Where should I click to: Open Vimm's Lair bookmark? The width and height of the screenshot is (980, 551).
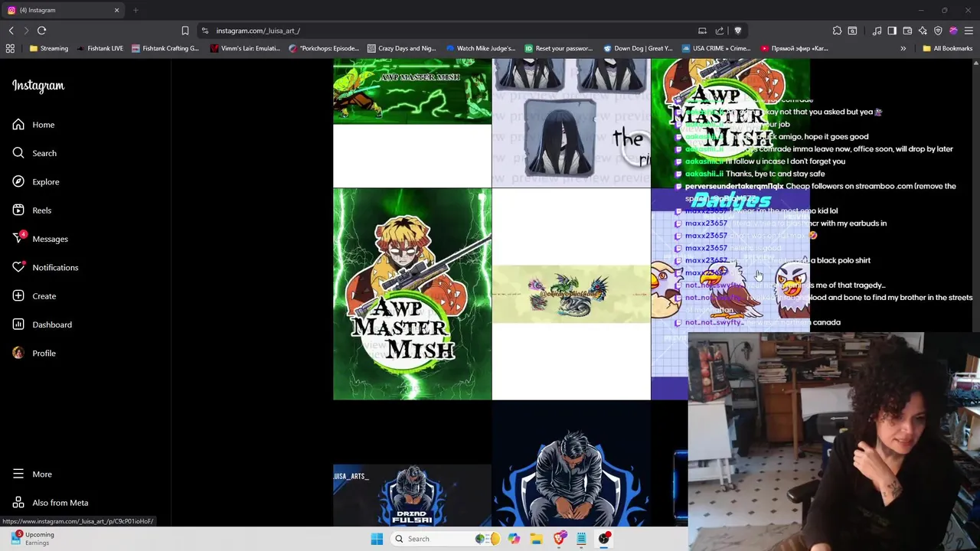point(245,48)
